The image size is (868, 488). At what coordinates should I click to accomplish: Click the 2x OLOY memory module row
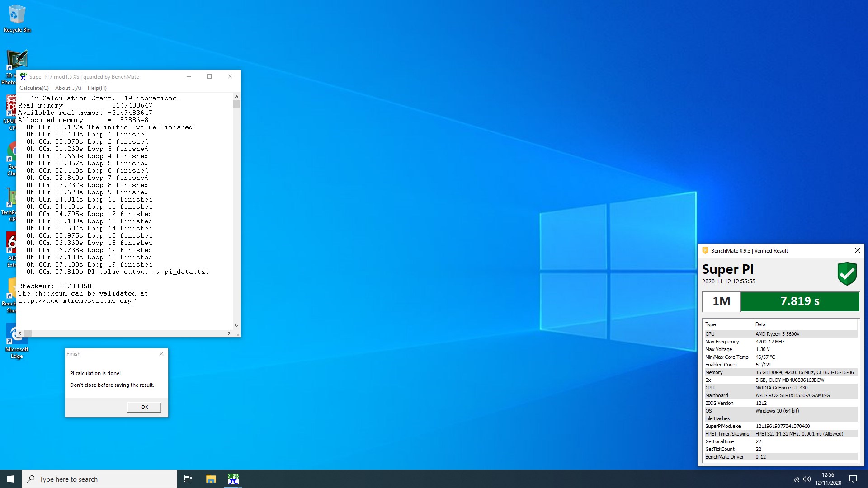click(780, 380)
